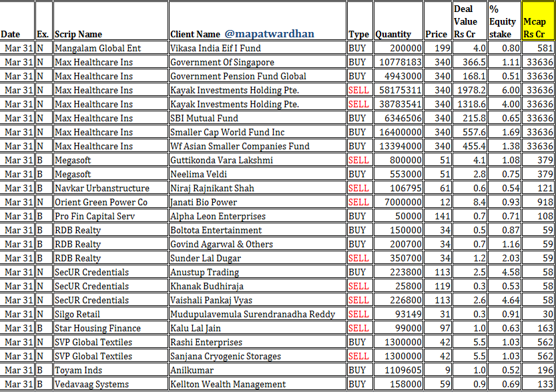Click Government Of Singapore client cell

pos(258,62)
